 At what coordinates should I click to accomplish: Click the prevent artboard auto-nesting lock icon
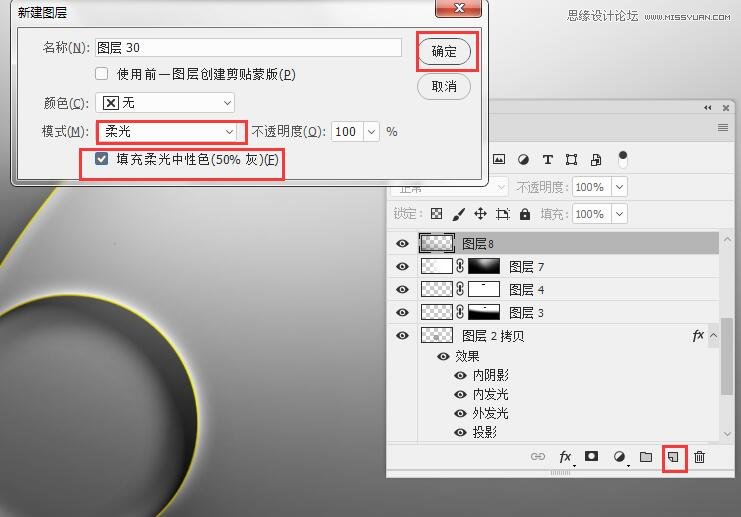pos(503,214)
